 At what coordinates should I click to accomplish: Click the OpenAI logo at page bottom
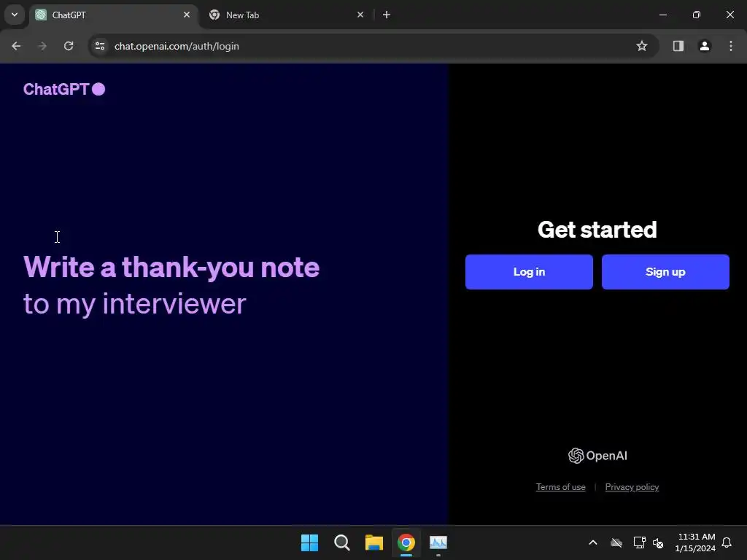[x=597, y=456]
